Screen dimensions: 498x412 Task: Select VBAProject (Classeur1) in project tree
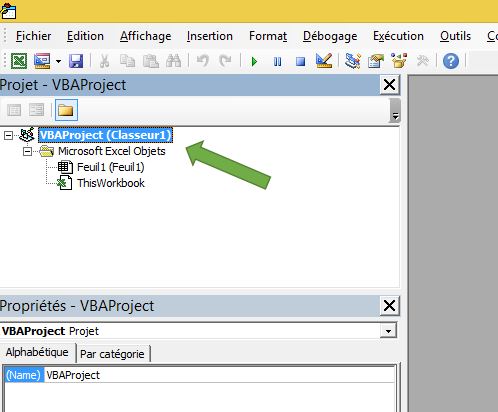(105, 135)
